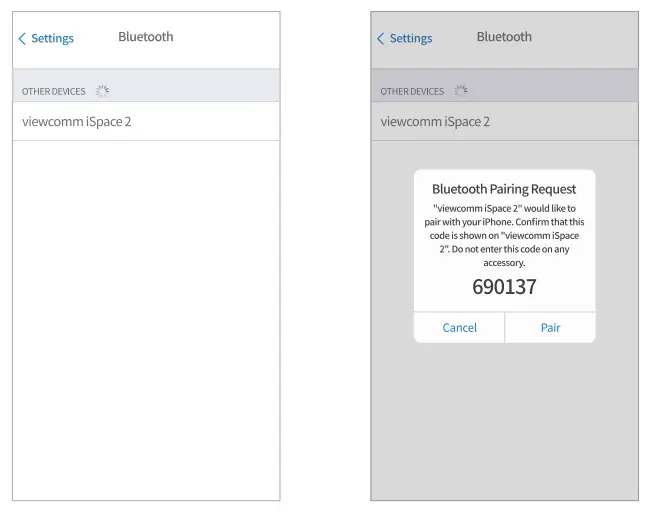Tap the dimmed viewcomm iSpace 2 row on the right
The height and width of the screenshot is (514, 650).
pyautogui.click(x=435, y=122)
